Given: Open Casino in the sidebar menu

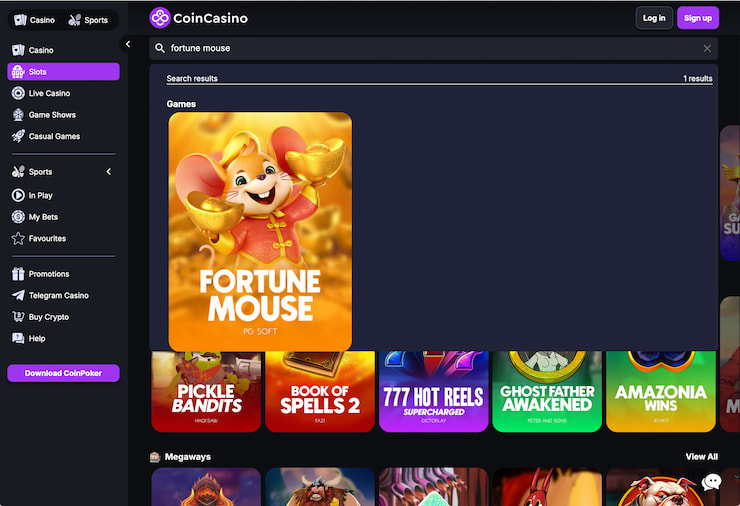Looking at the screenshot, I should click(63, 50).
